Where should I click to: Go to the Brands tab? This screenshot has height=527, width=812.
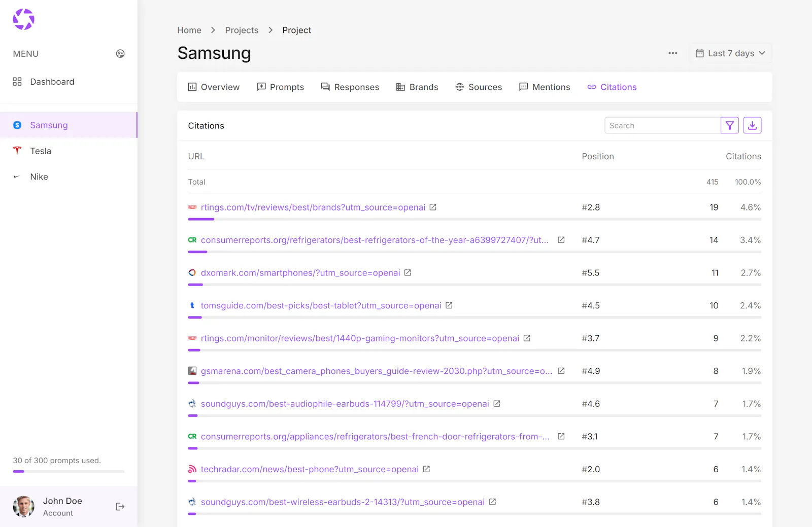coord(417,87)
